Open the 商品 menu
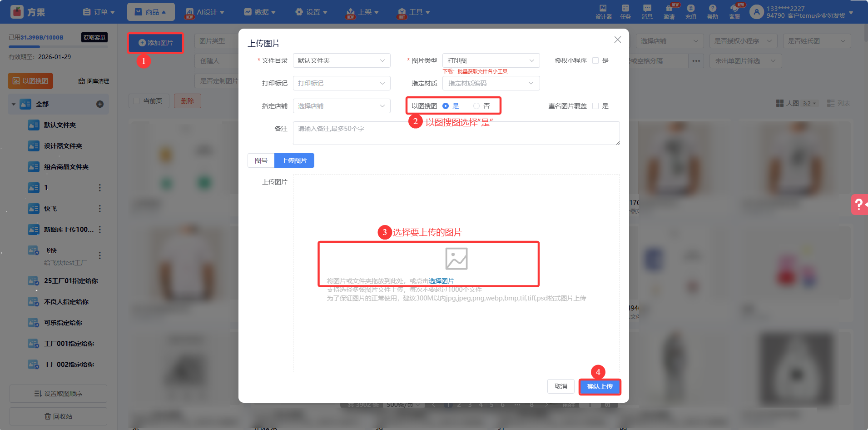868x430 pixels. point(151,12)
